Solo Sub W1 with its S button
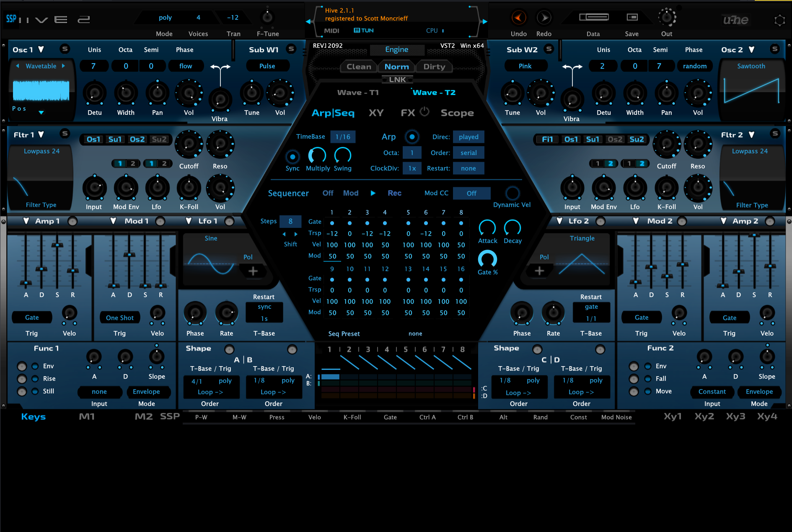The width and height of the screenshot is (792, 532). click(x=291, y=49)
